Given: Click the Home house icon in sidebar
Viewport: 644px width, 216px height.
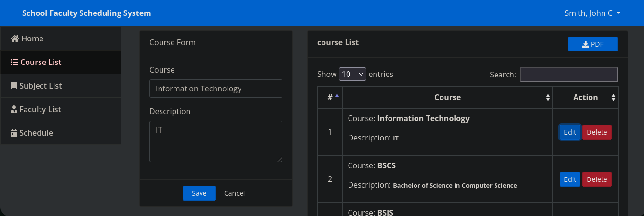Looking at the screenshot, I should tap(15, 38).
